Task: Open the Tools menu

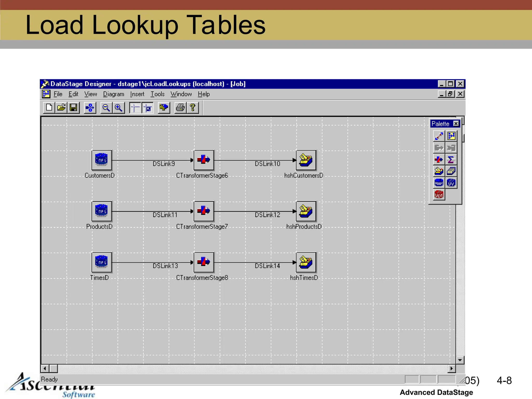Action: [x=158, y=94]
